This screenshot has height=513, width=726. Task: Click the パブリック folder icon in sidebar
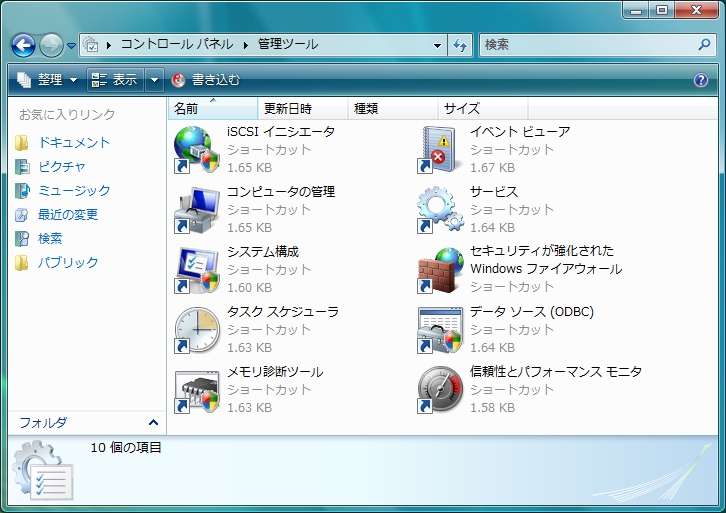21,263
